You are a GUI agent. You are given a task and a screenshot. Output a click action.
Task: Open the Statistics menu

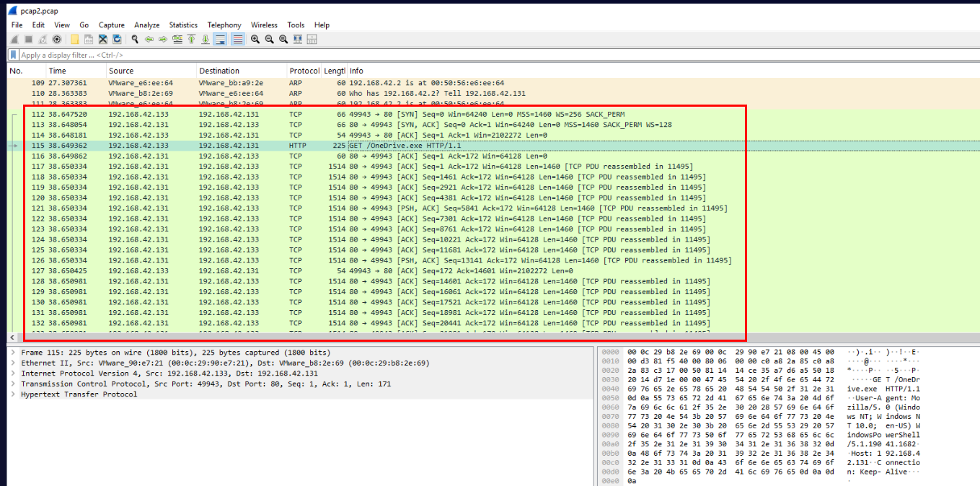(183, 25)
